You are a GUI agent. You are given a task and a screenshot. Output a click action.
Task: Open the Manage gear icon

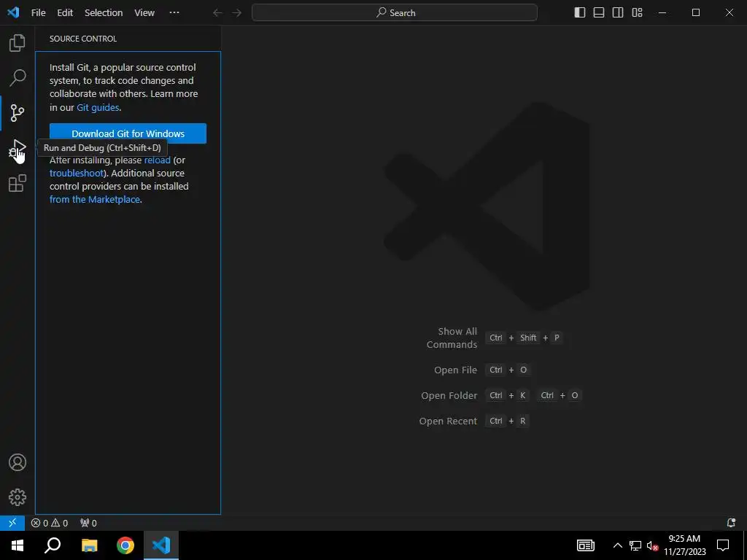(18, 497)
